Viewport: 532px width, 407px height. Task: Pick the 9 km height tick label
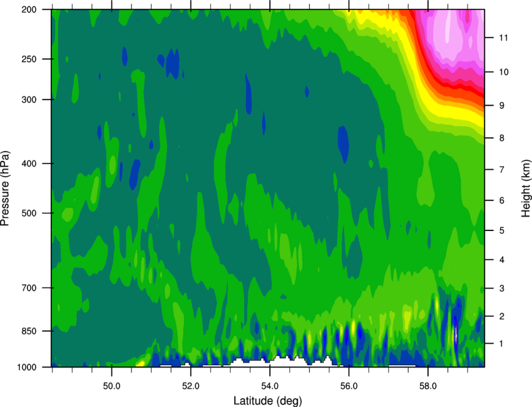501,106
